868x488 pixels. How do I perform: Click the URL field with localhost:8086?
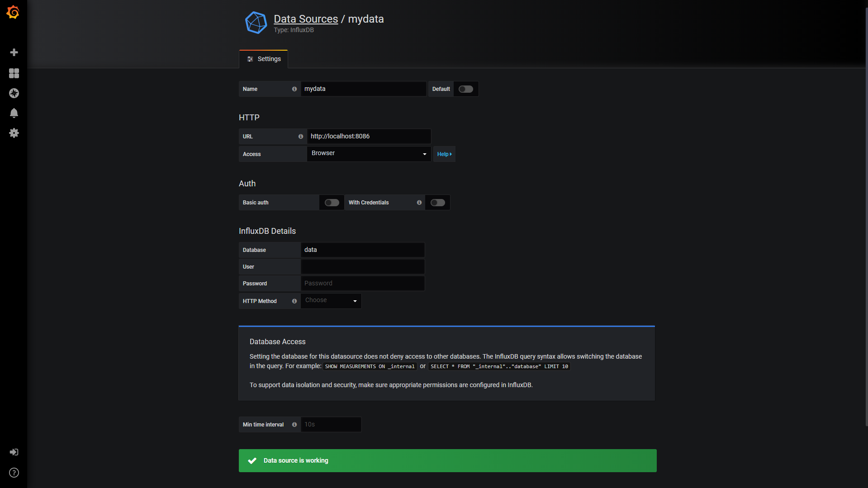click(x=368, y=137)
